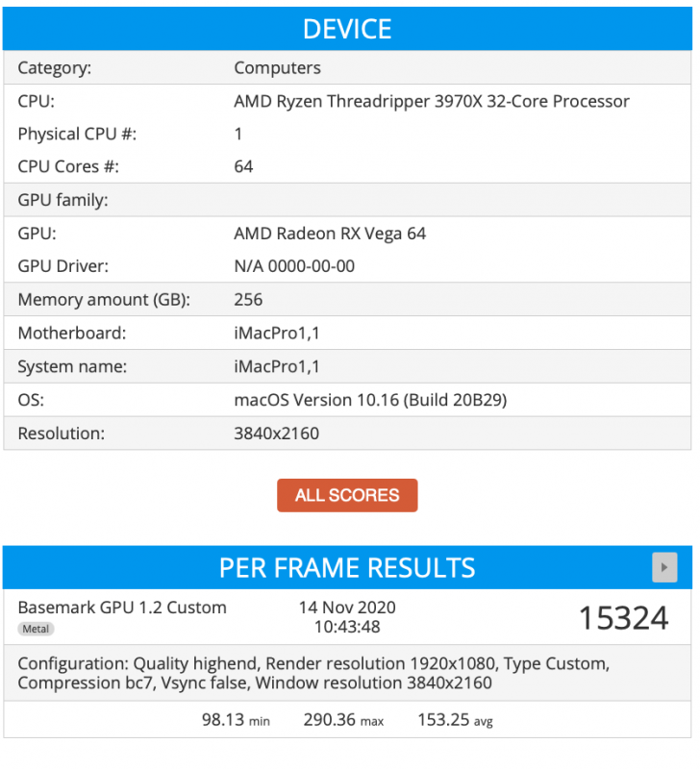Click the Physical CPU # value 1
Screen dimensions: 700x769
(x=238, y=134)
